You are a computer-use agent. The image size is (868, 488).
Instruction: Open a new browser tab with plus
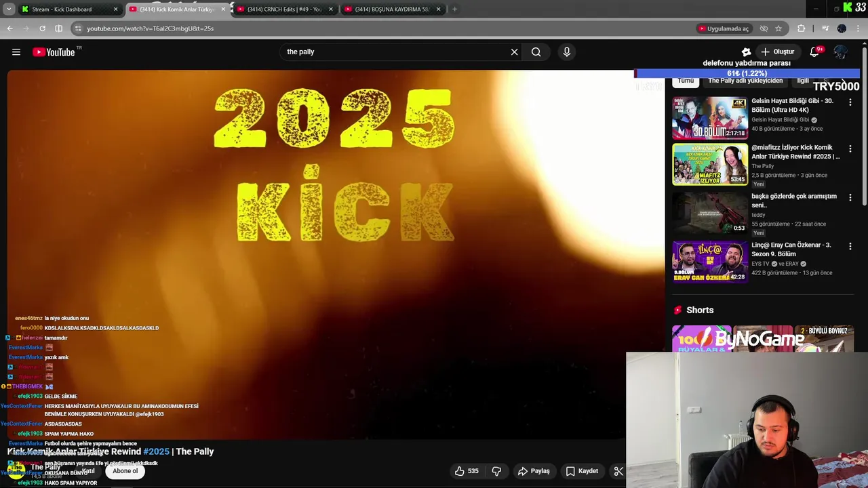[454, 9]
